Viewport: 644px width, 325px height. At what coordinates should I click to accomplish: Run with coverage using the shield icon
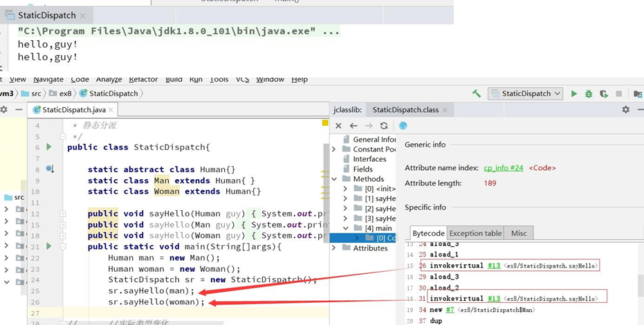coord(603,93)
